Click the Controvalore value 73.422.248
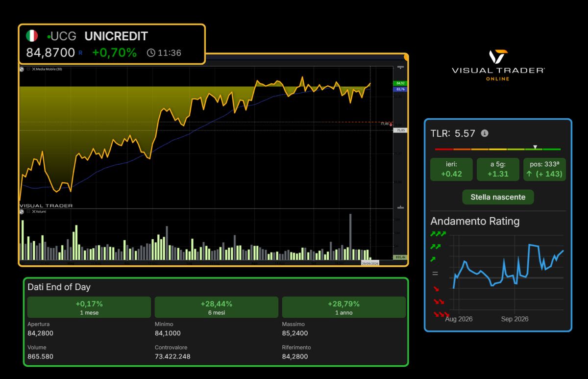 pyautogui.click(x=172, y=356)
